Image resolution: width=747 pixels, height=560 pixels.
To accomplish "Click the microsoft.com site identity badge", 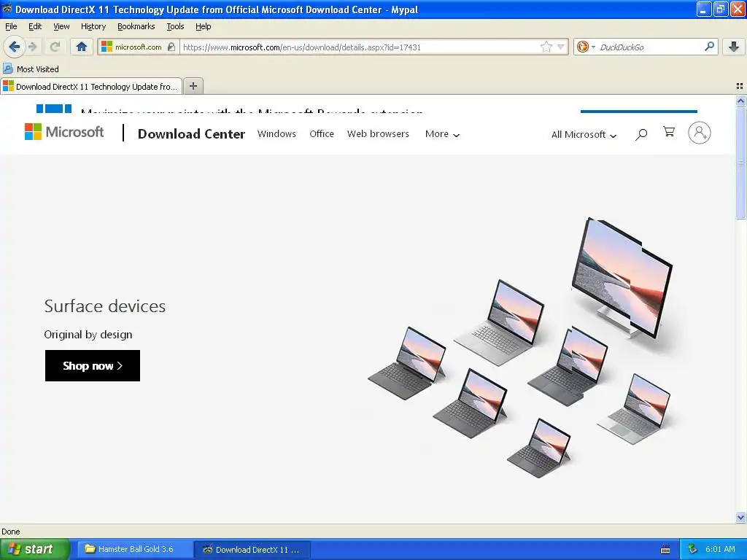I will pyautogui.click(x=138, y=47).
